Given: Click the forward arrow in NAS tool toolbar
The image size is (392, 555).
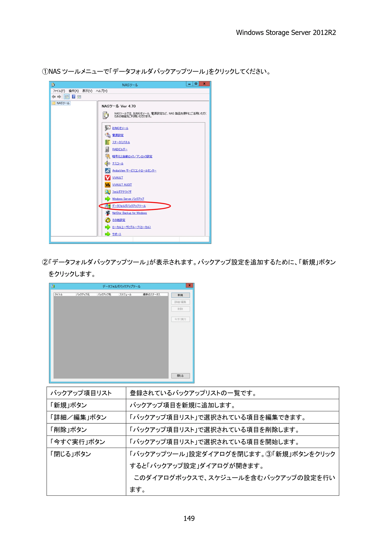Looking at the screenshot, I should pyautogui.click(x=59, y=97).
